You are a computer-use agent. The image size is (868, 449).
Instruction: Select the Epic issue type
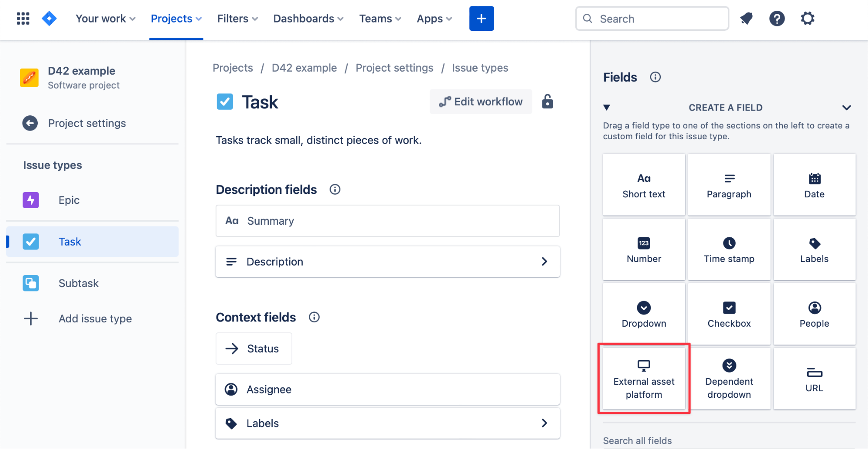(69, 200)
